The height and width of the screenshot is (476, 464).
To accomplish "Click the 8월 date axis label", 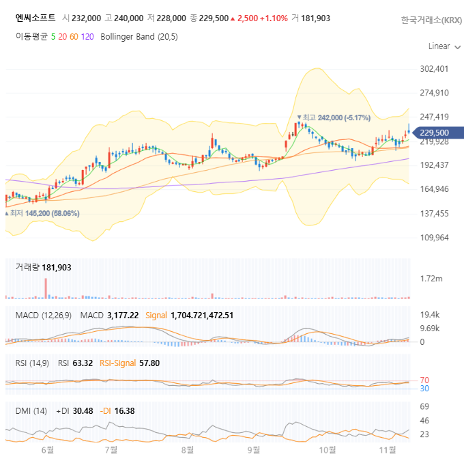I will coord(188,450).
